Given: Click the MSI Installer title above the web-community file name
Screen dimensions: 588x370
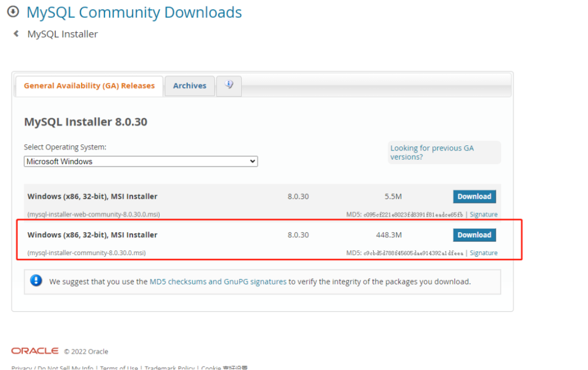Looking at the screenshot, I should [x=92, y=196].
